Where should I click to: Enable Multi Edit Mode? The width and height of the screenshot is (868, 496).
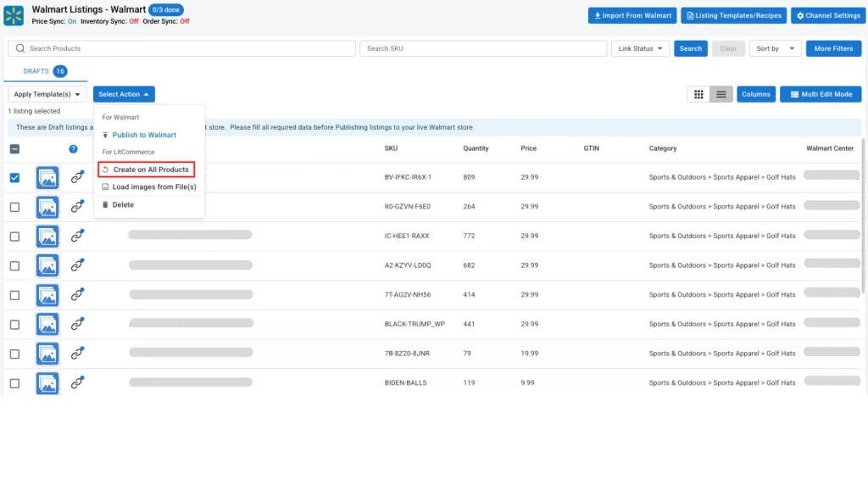point(821,94)
